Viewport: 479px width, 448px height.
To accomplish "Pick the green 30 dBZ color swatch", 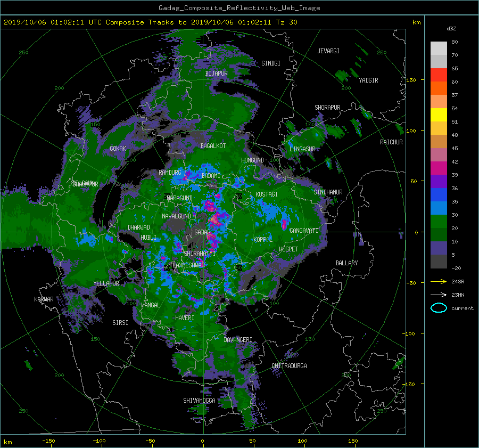I will (x=439, y=222).
